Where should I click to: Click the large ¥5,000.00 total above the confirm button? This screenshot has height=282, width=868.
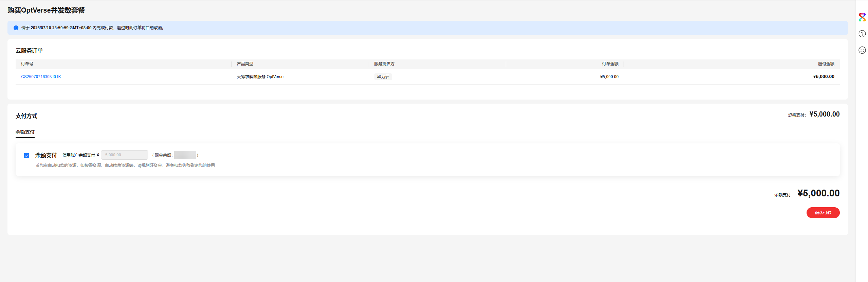(818, 193)
